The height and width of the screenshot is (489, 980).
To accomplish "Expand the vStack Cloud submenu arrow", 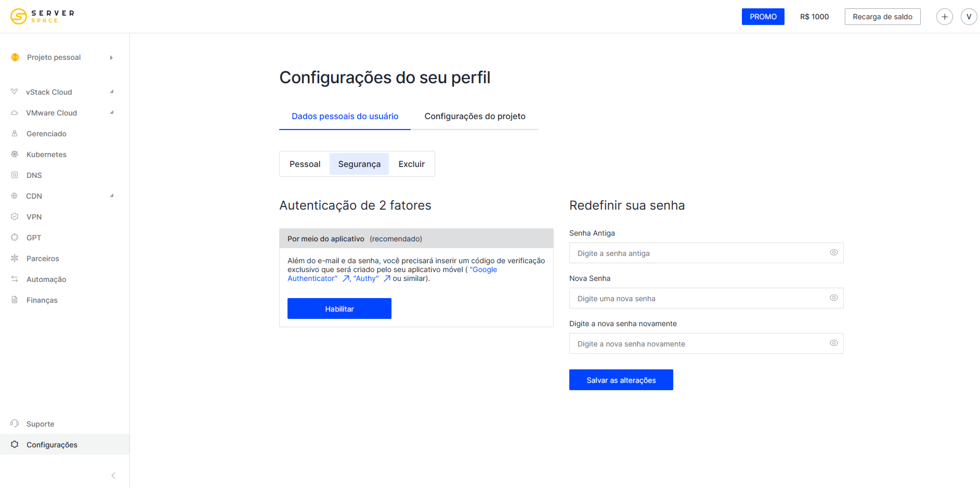I will click(x=112, y=92).
